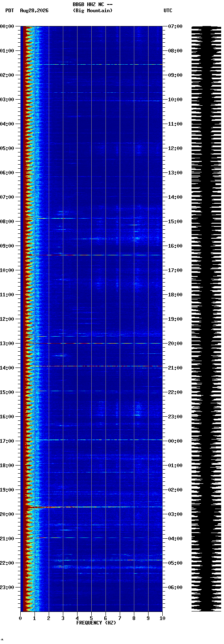Click the 10 Hz frequency axis tick label
The image size is (224, 644).
162,618
